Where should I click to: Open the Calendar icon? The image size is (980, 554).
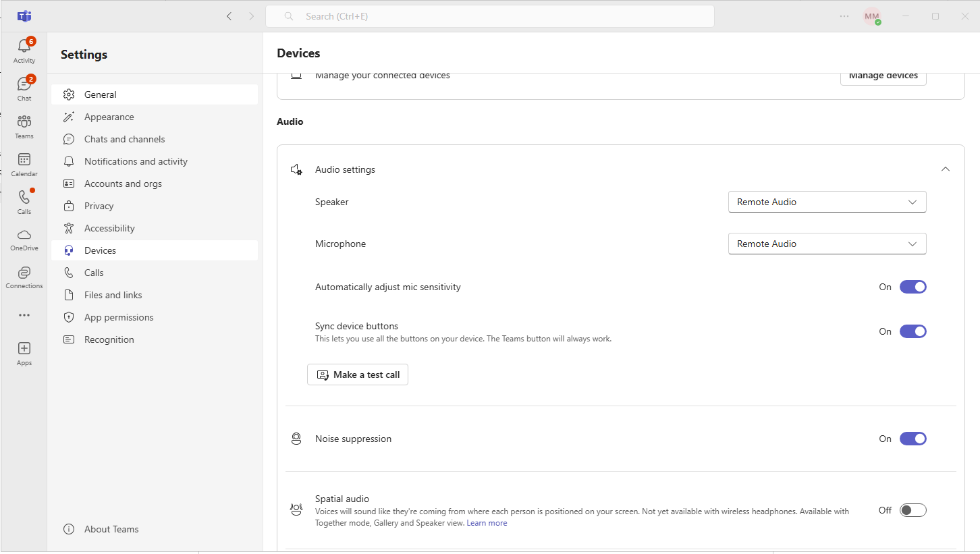click(x=24, y=160)
